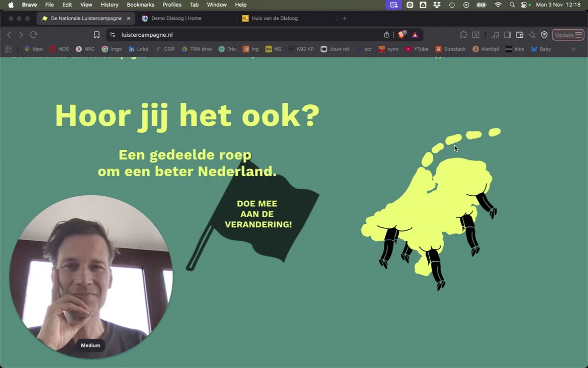Open the Mps maps bookmark
588x368 pixels.
click(x=33, y=49)
